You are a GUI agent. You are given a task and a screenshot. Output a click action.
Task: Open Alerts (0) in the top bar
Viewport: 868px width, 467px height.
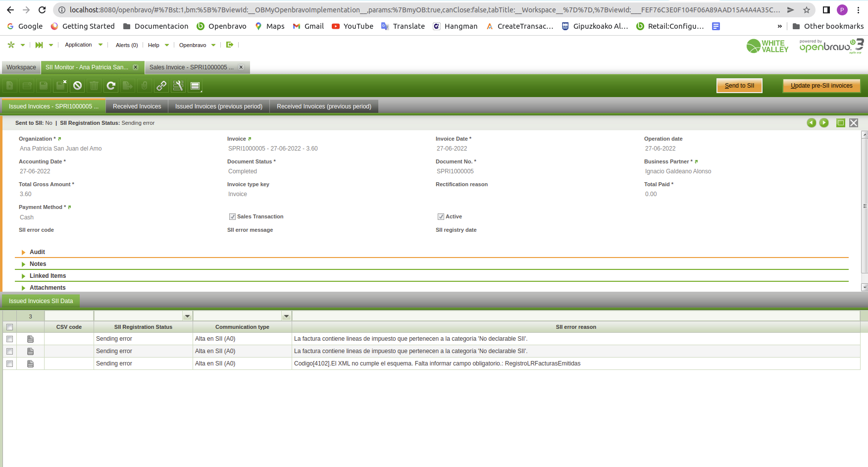coord(127,45)
